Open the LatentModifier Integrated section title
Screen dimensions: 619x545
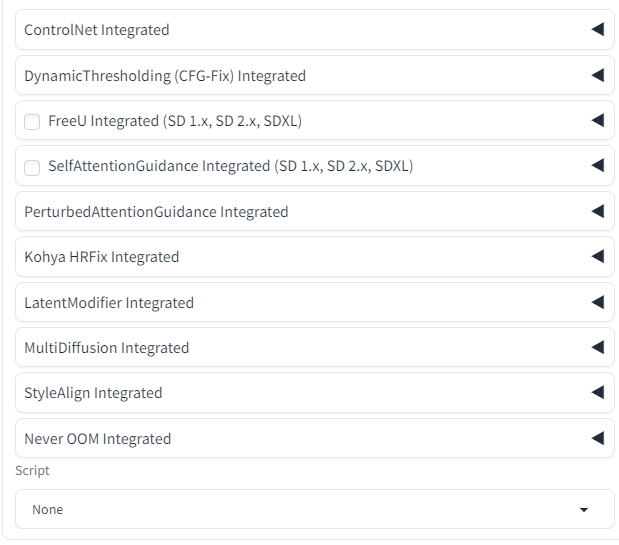109,302
